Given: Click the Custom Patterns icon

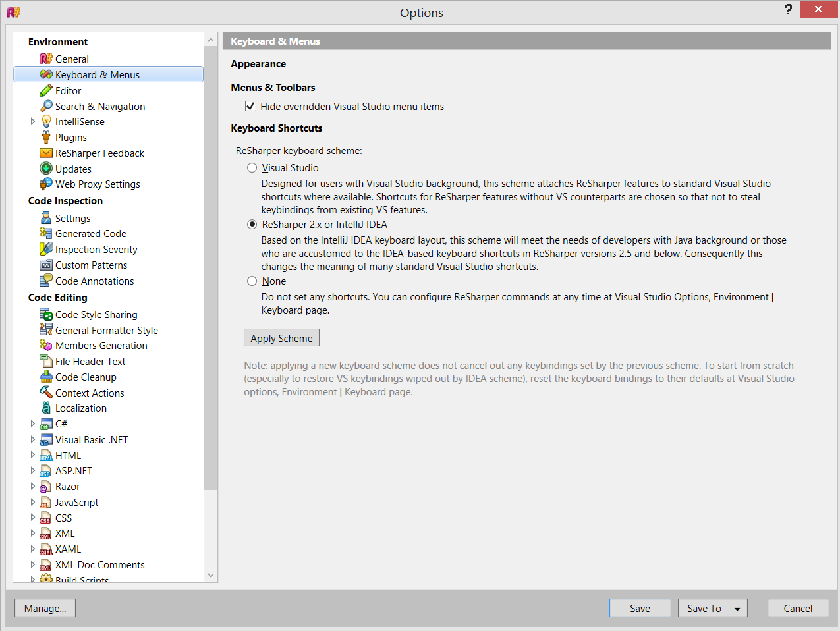Looking at the screenshot, I should pyautogui.click(x=46, y=265).
